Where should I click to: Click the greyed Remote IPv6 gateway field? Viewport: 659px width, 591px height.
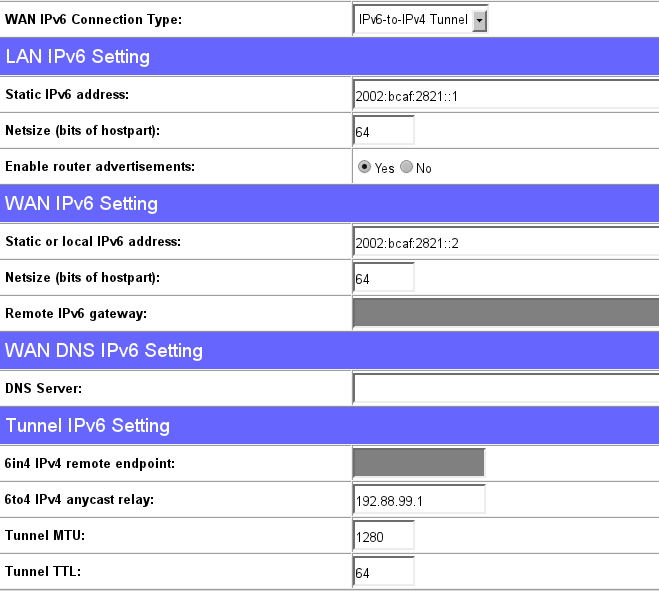pos(505,314)
